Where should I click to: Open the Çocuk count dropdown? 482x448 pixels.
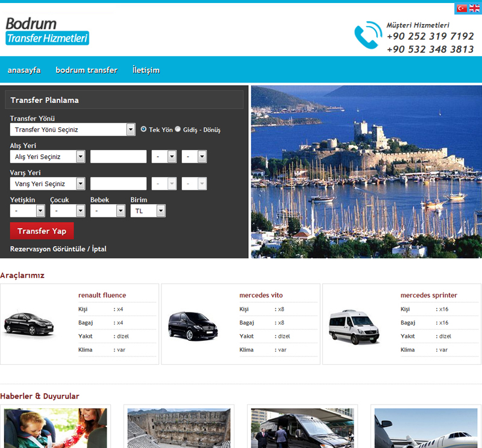point(67,211)
